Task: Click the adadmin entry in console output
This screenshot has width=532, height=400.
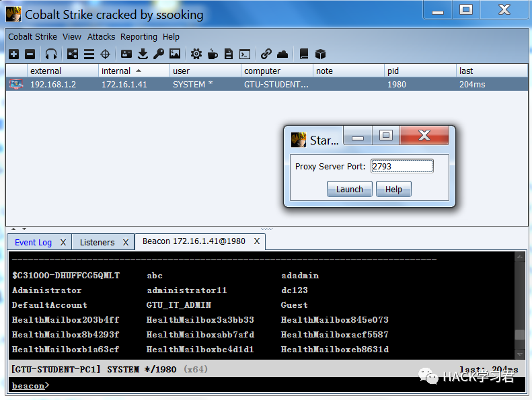Action: click(300, 276)
